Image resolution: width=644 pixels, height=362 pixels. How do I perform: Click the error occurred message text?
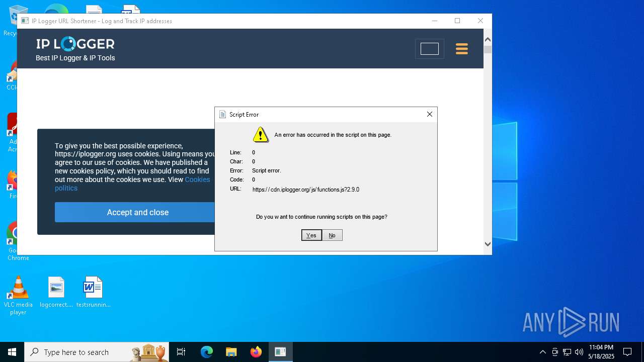(x=333, y=135)
